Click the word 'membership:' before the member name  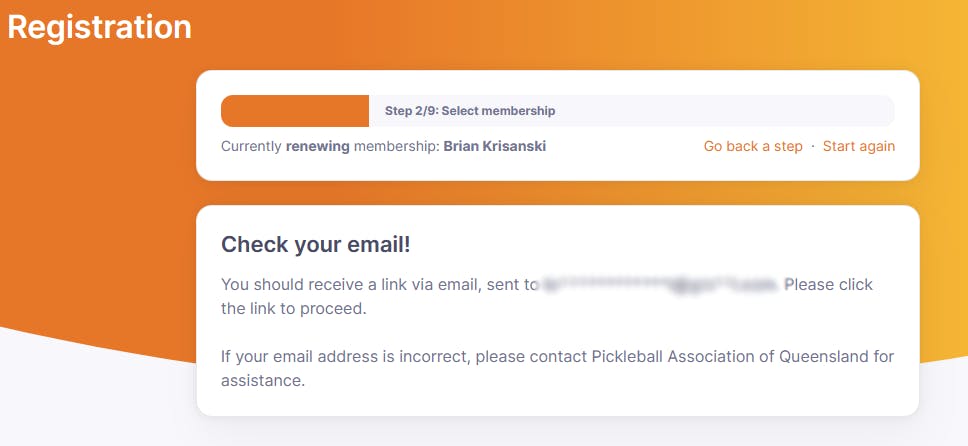click(396, 146)
